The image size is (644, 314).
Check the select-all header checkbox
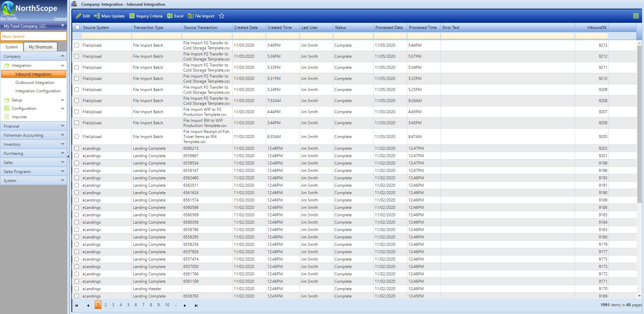78,27
